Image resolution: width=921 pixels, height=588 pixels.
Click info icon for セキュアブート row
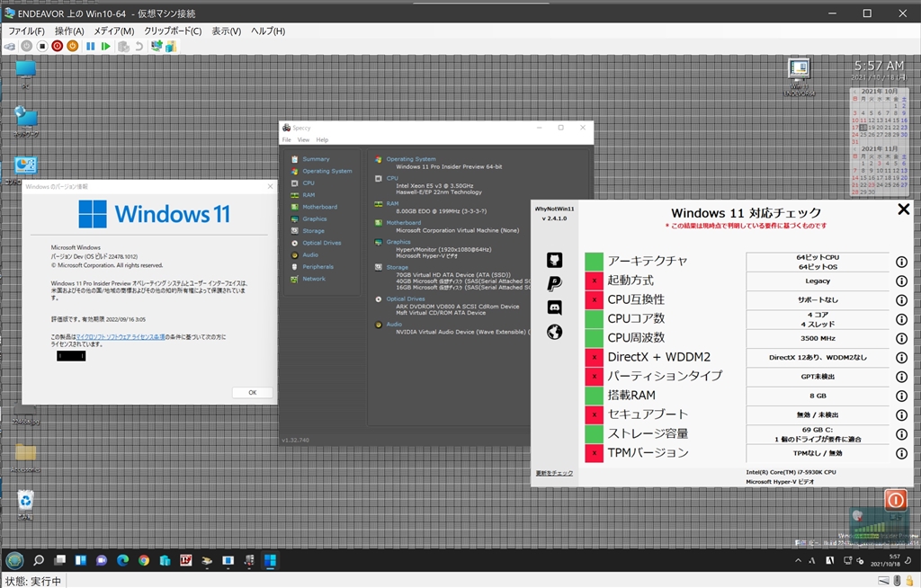click(901, 415)
